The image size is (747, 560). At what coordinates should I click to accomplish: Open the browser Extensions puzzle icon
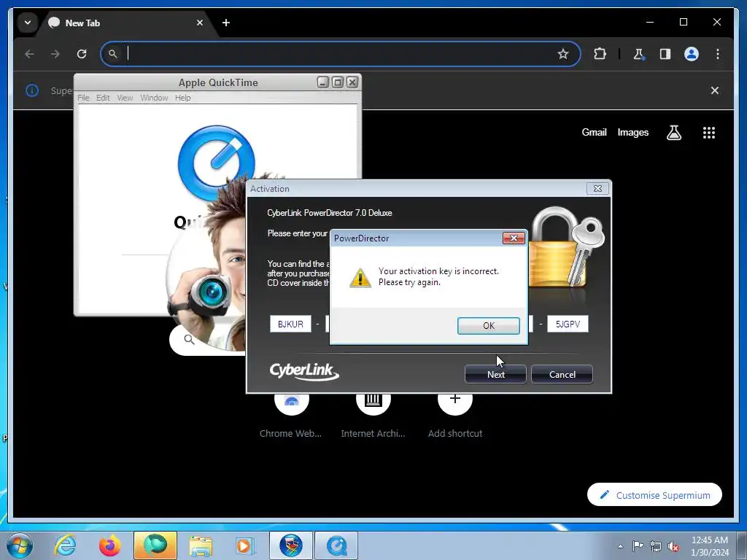(600, 54)
